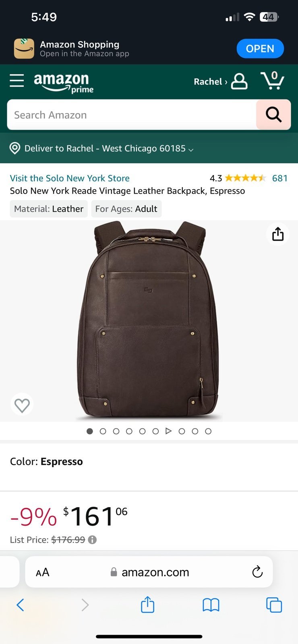Tap Safari bottom toolbar share icon
Image resolution: width=298 pixels, height=644 pixels.
coord(147,604)
